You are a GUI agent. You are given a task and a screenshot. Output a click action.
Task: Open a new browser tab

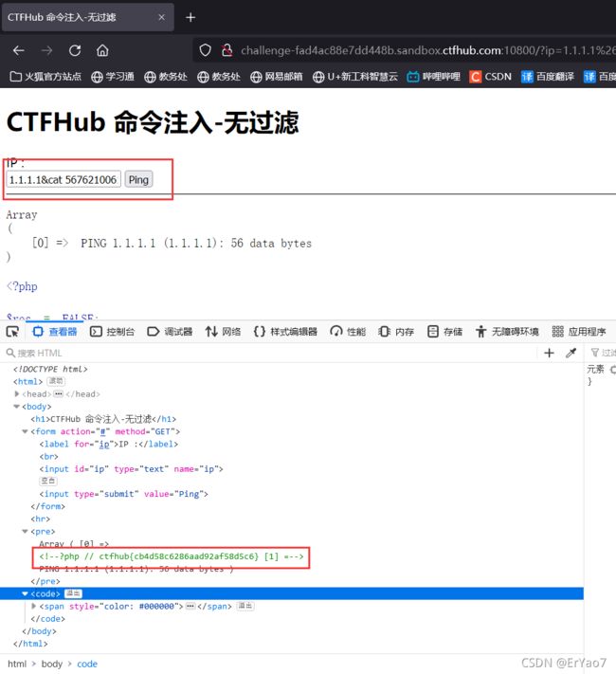pos(190,17)
